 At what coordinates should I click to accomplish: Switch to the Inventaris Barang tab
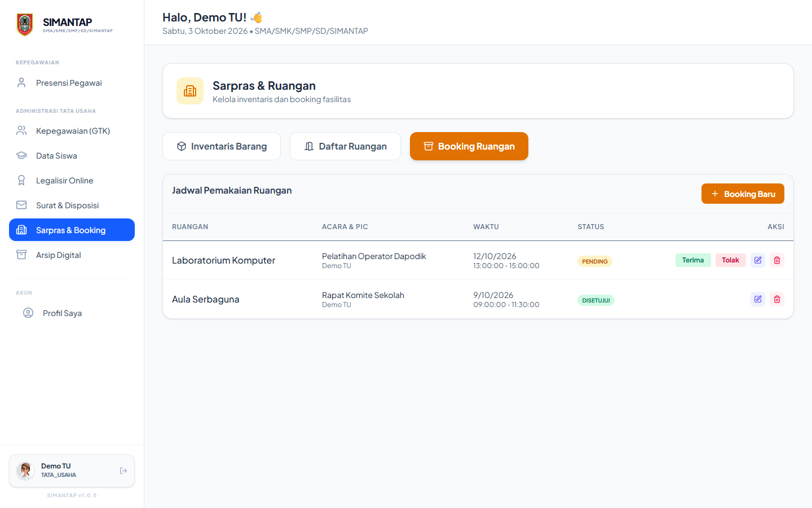pos(222,146)
